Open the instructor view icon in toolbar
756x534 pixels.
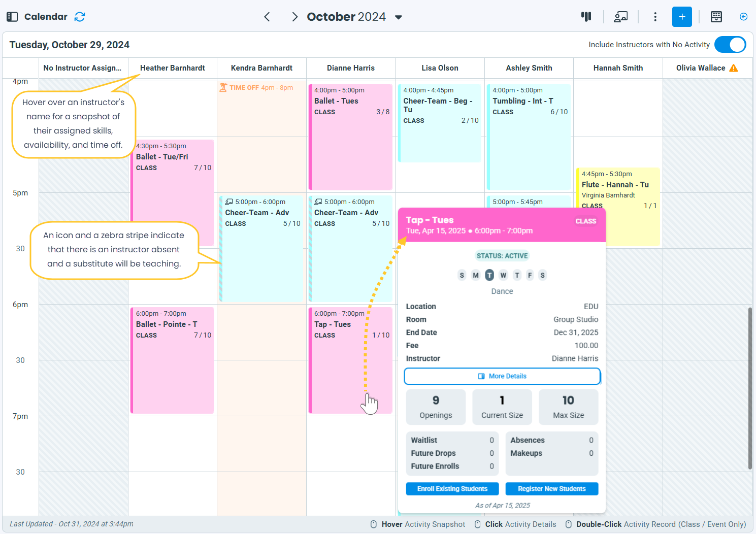[x=620, y=17]
